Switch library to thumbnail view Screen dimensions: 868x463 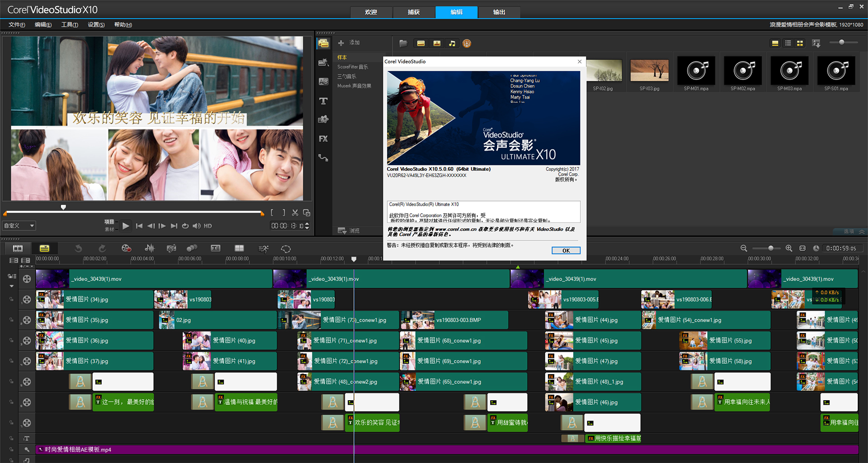(800, 43)
